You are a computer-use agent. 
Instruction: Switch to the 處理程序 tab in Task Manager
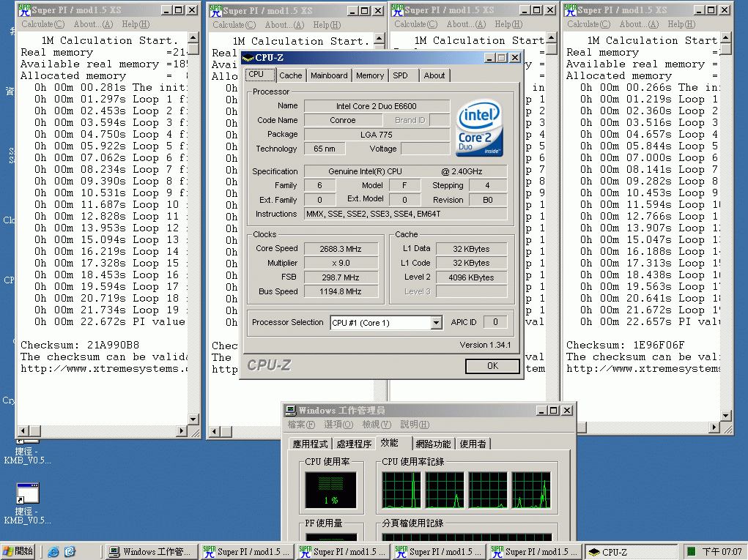coord(353,444)
